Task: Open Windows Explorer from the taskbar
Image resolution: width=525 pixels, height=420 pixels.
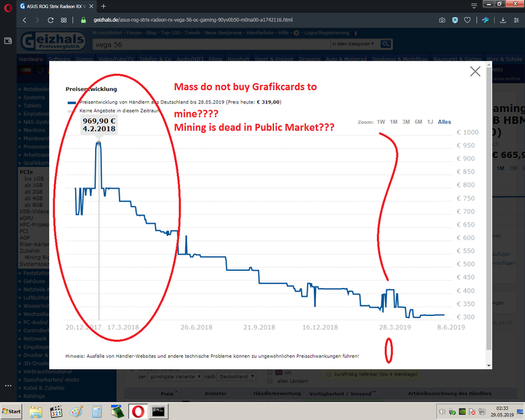Action: 36,411
